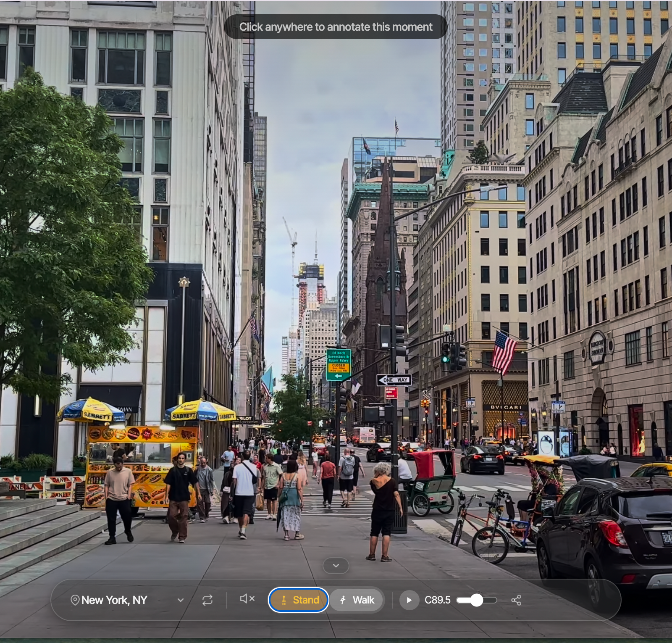This screenshot has width=672, height=643.
Task: Click the walking-figure icon on the Walk button
Action: [344, 600]
